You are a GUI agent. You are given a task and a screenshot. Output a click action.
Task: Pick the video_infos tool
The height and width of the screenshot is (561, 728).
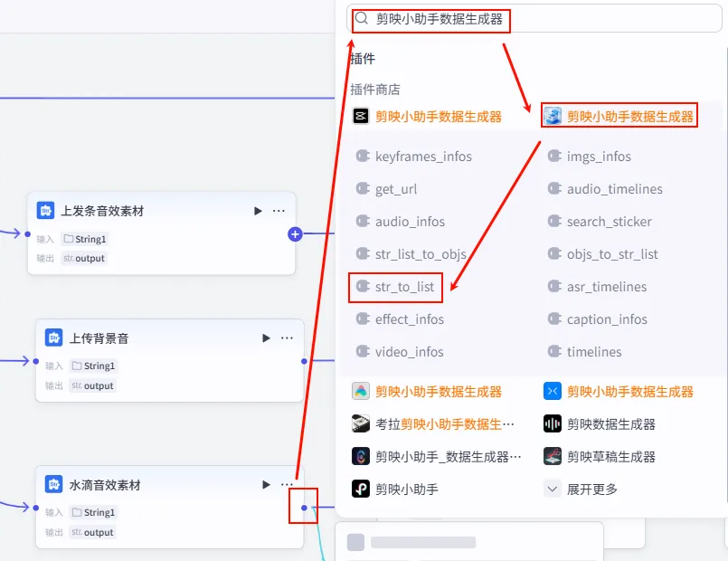410,352
